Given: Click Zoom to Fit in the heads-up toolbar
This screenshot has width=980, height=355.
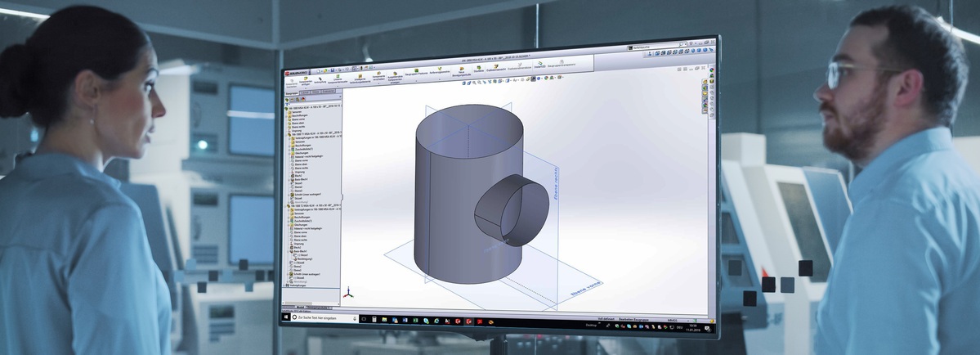Looking at the screenshot, I should 474,83.
